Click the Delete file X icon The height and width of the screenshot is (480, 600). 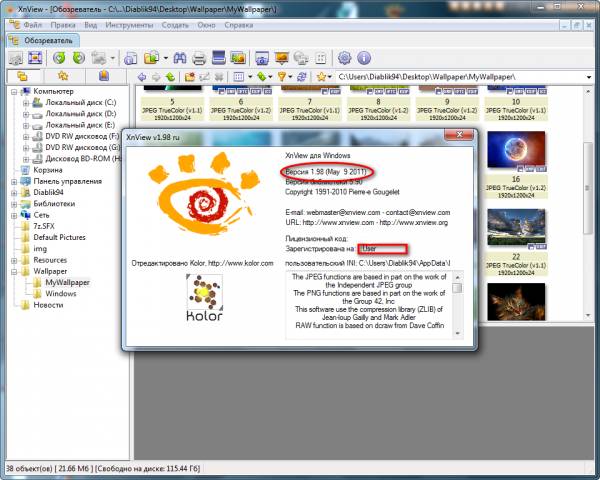(x=219, y=77)
